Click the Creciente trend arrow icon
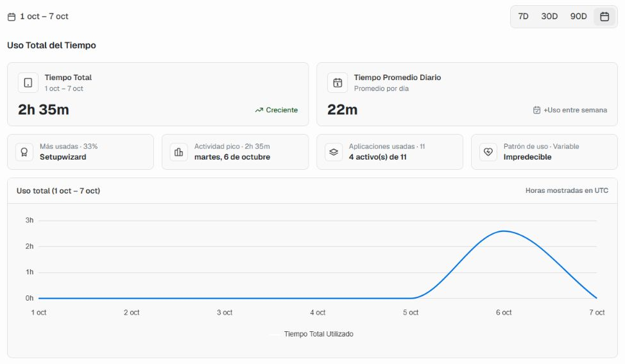Image resolution: width=625 pixels, height=364 pixels. tap(259, 110)
